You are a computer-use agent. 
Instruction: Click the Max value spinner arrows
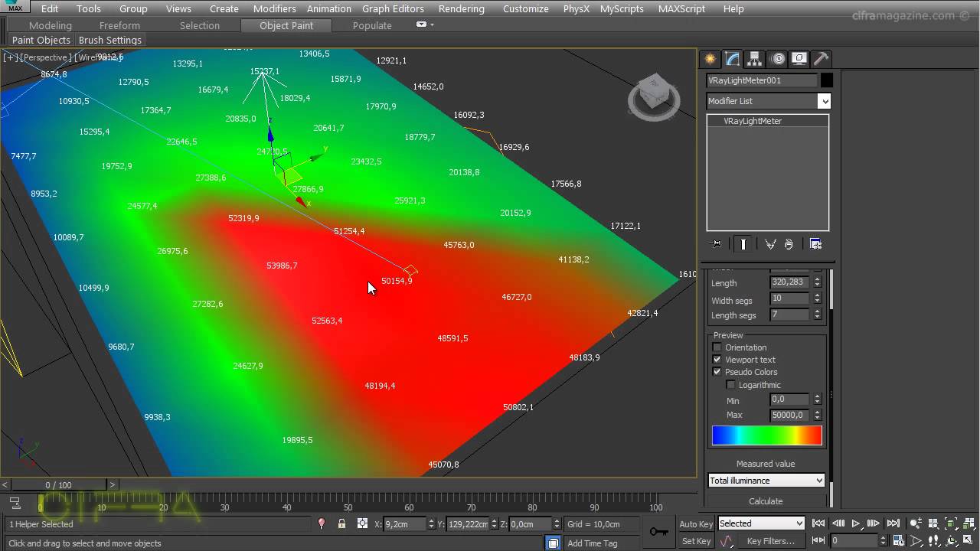[x=817, y=415]
